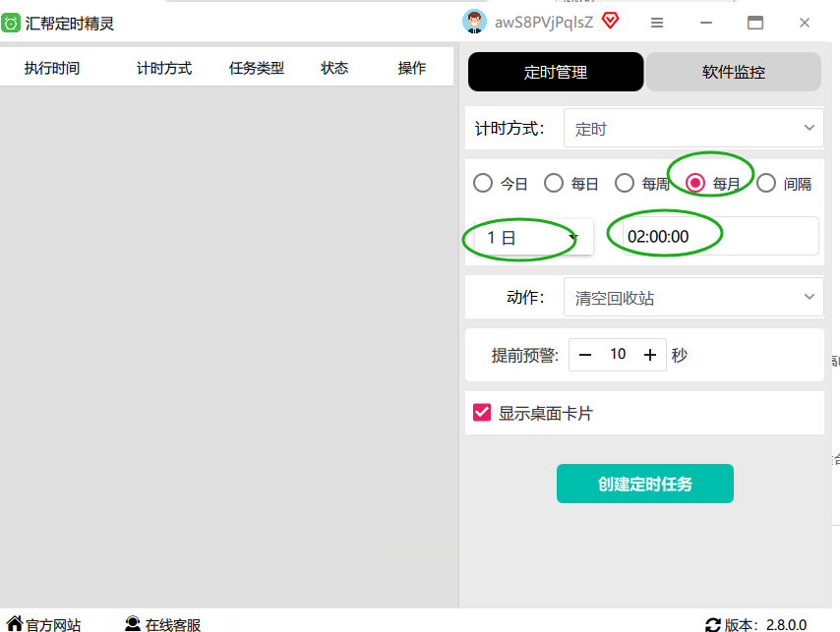Open the 官方网站 link

pyautogui.click(x=53, y=624)
